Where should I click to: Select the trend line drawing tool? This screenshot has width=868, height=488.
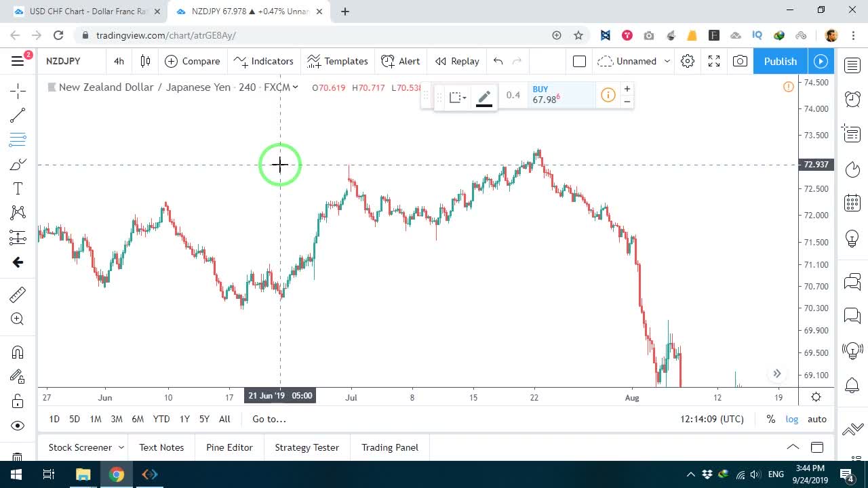tap(18, 115)
